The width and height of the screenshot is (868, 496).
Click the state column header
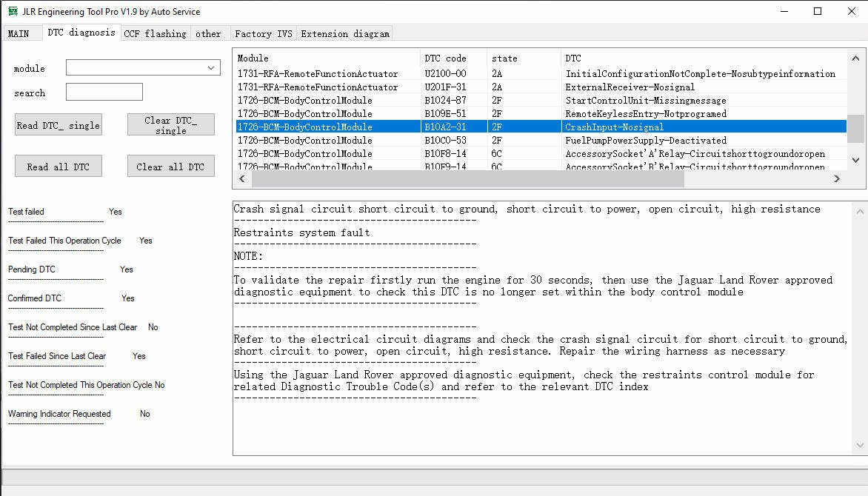(524, 58)
